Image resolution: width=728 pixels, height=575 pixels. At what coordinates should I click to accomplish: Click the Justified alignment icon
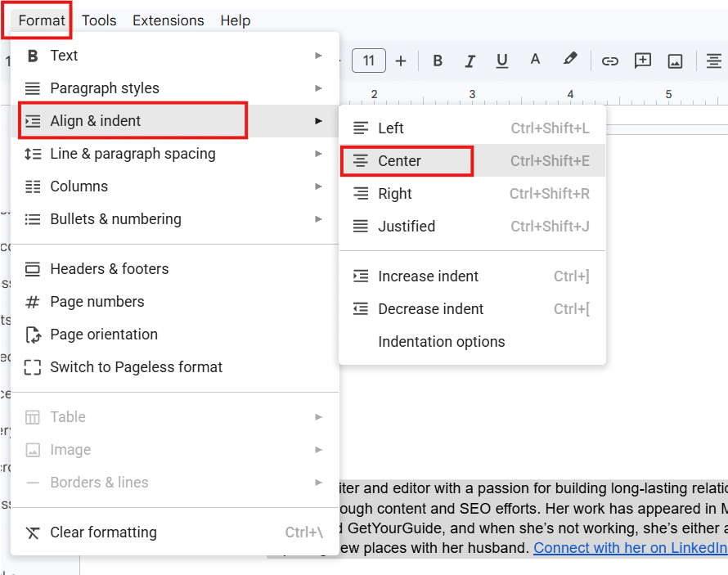360,226
